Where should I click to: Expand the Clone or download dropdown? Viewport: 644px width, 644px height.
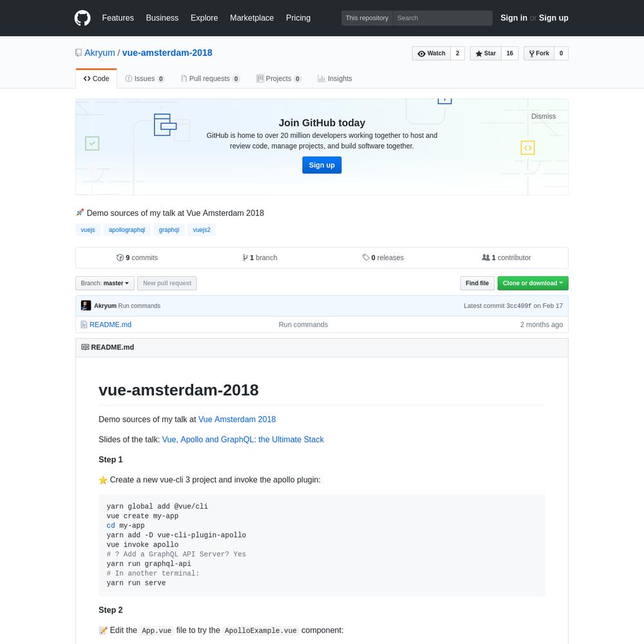[533, 283]
